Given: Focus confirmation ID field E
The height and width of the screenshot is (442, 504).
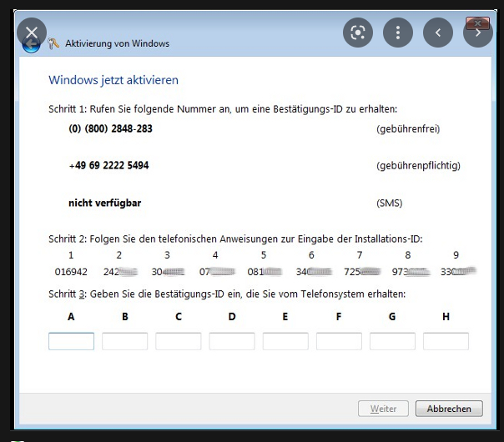Looking at the screenshot, I should (285, 341).
